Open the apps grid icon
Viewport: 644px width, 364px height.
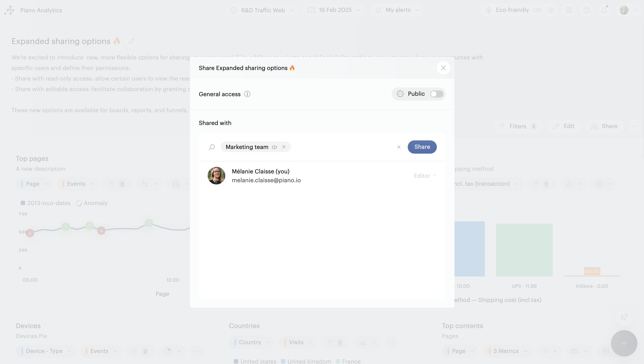pyautogui.click(x=569, y=10)
